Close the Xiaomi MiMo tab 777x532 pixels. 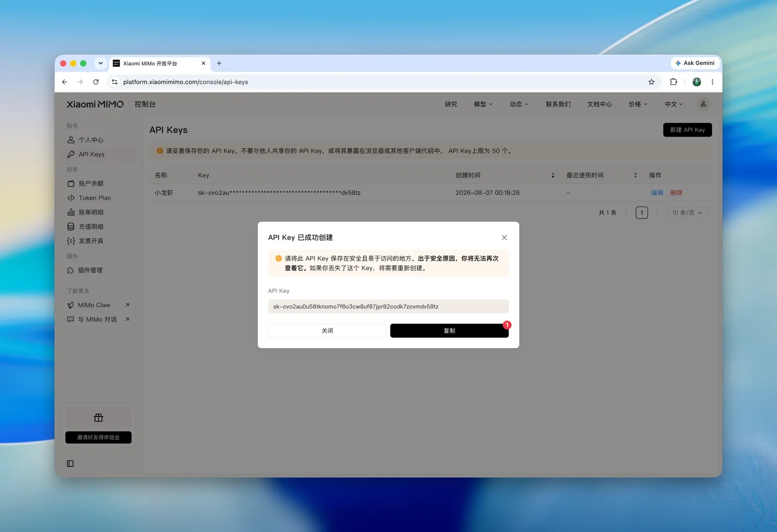point(203,63)
